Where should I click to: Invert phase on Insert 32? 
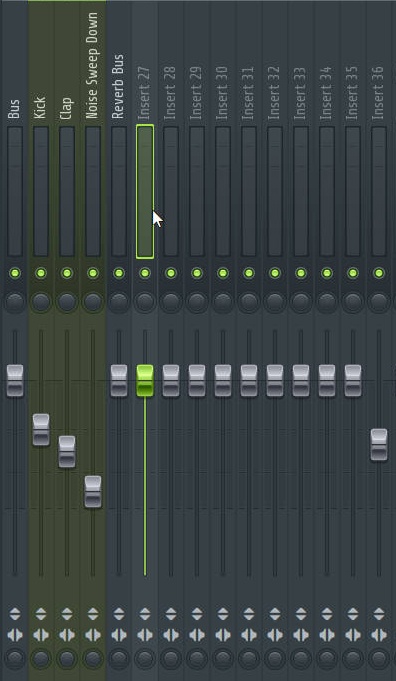(x=275, y=614)
